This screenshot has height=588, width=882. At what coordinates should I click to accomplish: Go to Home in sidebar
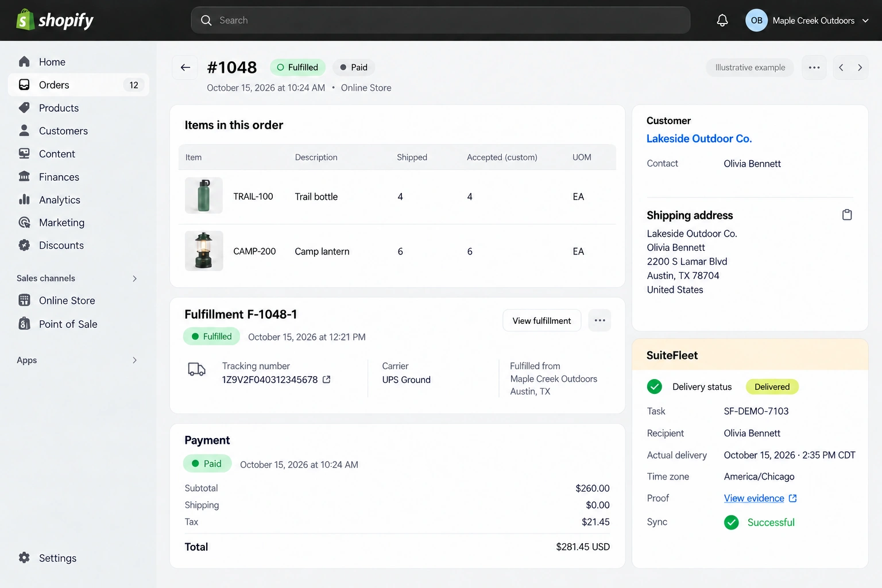click(x=79, y=62)
